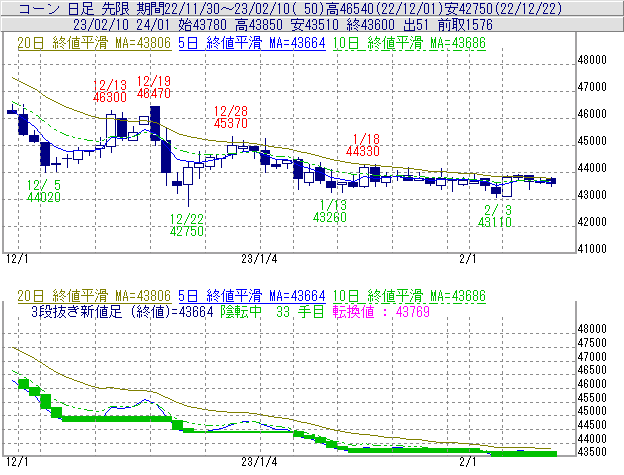Click the large dark candle at 12/19 high
624x475 pixels.
tap(155, 123)
